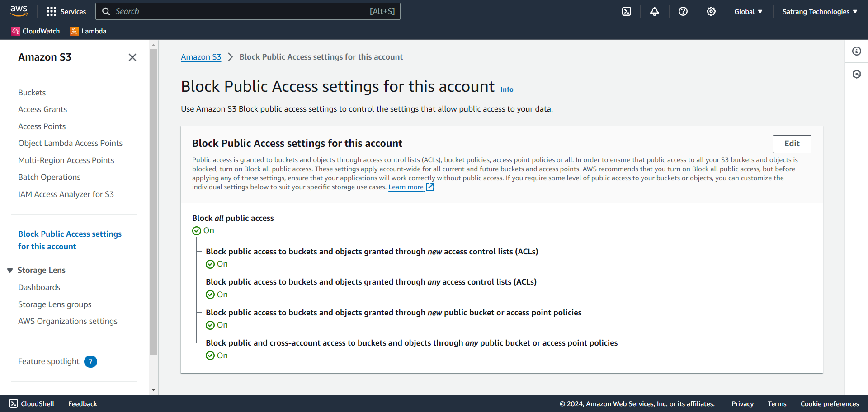
Task: Open Lambda favorites shortcut
Action: [88, 31]
